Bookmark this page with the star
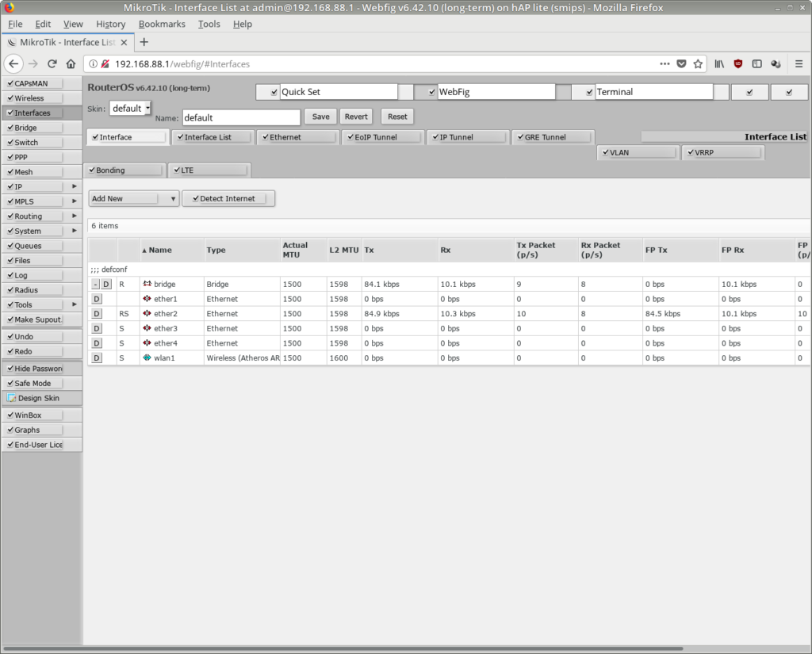The image size is (812, 654). pyautogui.click(x=698, y=63)
